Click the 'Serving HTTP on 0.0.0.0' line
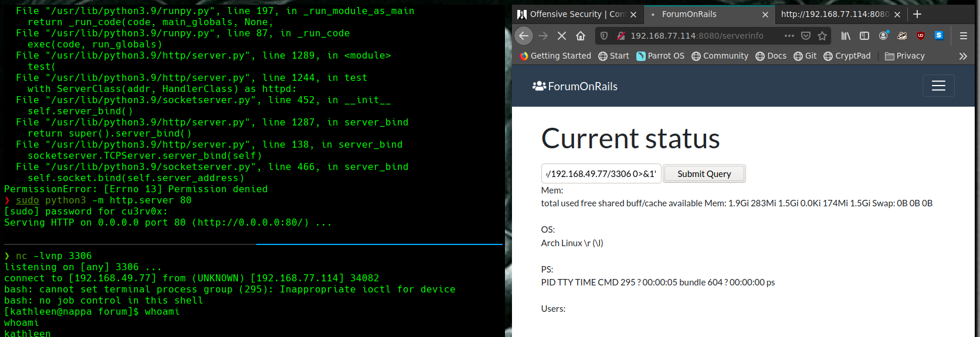Viewport: 980px width, 337px height. coord(168,223)
